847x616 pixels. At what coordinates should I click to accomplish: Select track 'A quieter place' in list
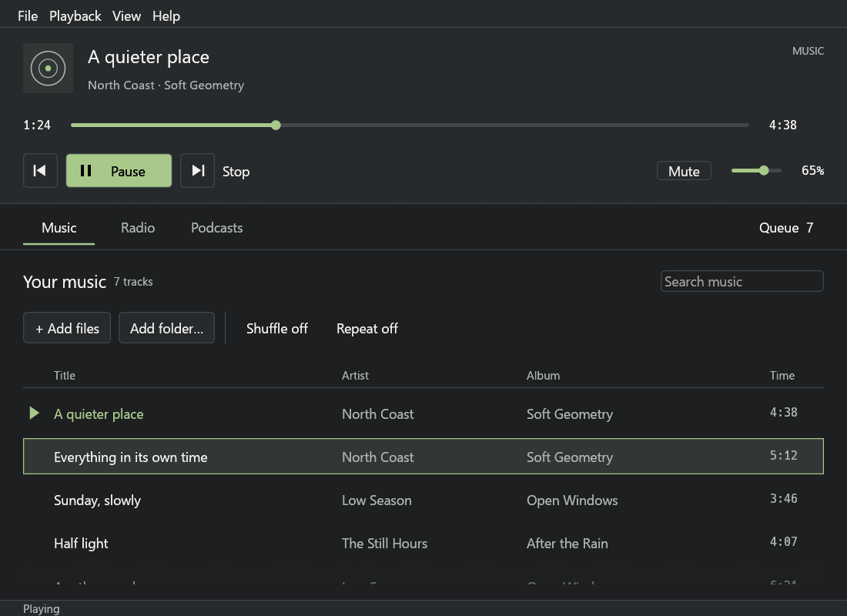pos(423,413)
